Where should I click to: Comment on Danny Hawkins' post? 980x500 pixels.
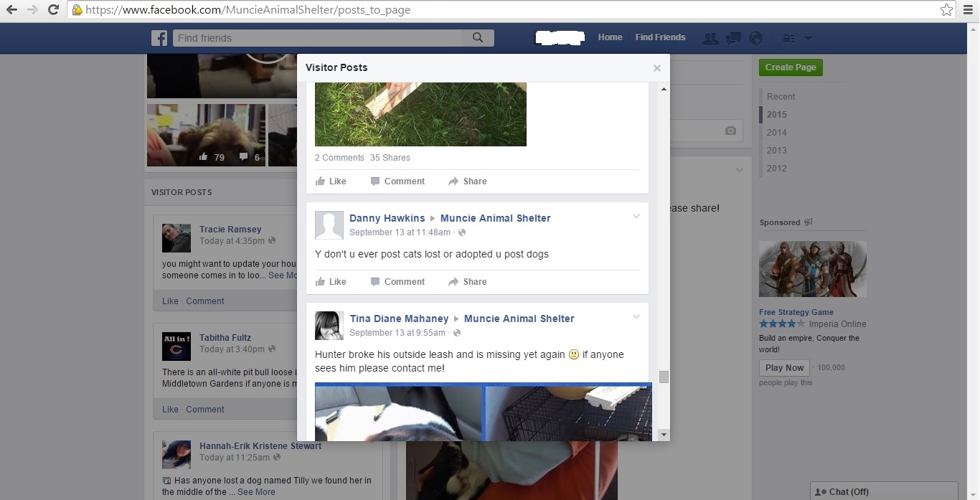coord(397,282)
